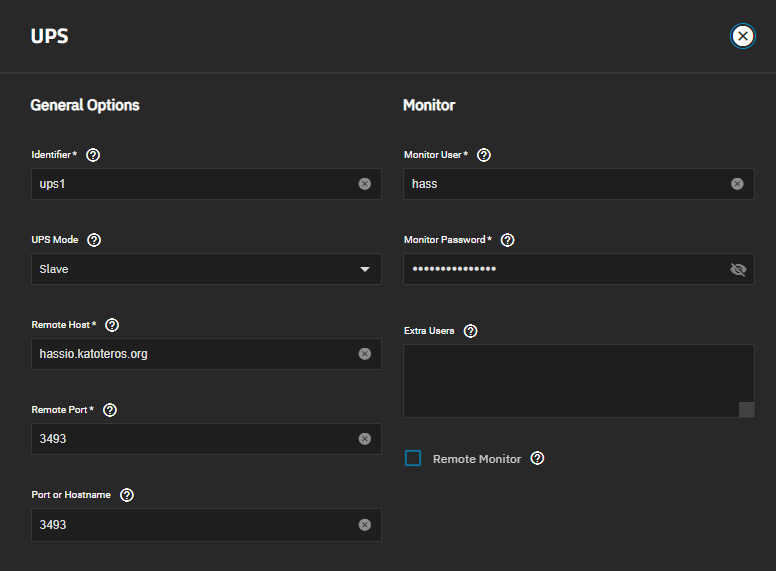Click inside the Extra Users text area

tap(579, 381)
